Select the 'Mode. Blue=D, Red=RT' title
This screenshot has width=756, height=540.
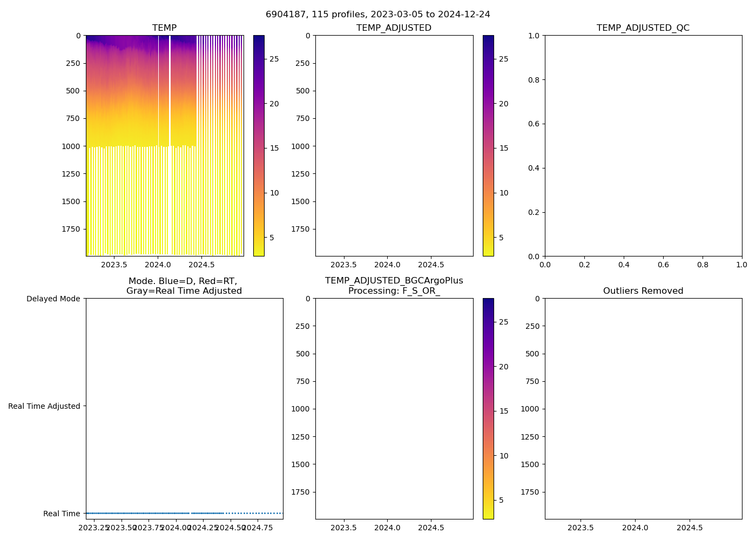pyautogui.click(x=184, y=286)
